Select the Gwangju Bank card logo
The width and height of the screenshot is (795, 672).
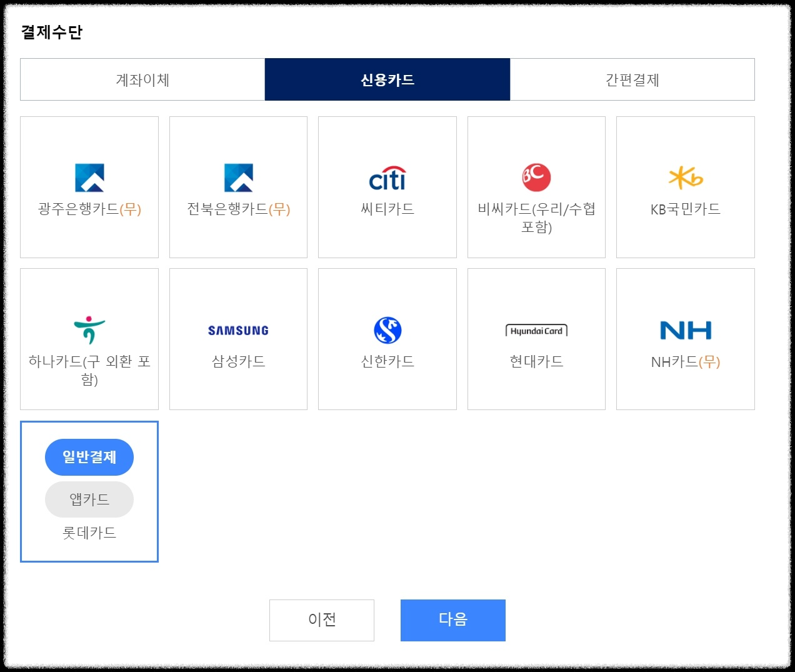click(89, 178)
